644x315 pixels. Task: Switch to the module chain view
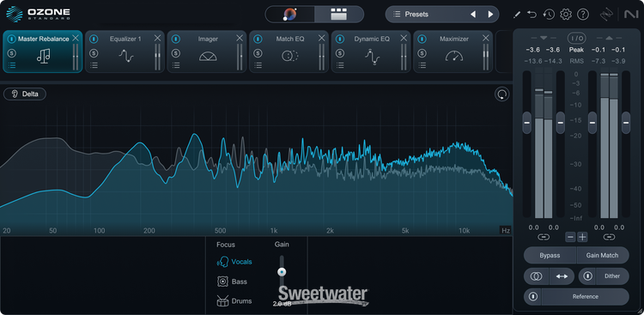(x=339, y=15)
